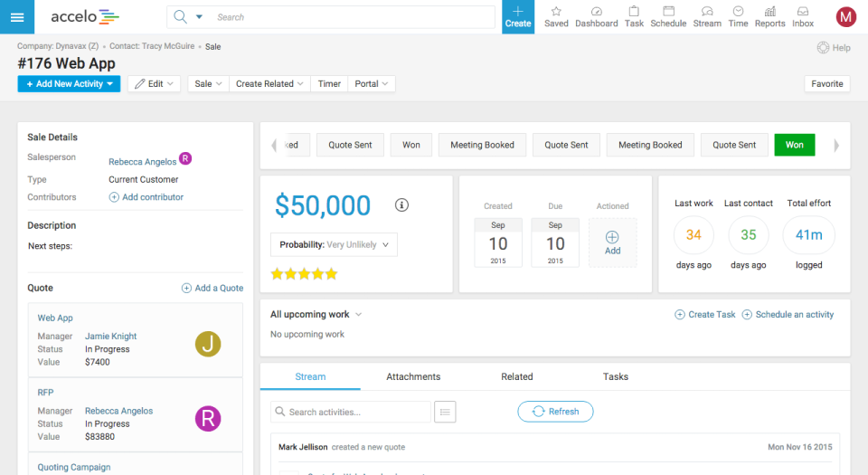Open the Create Related menu
Image resolution: width=868 pixels, height=475 pixels.
269,84
